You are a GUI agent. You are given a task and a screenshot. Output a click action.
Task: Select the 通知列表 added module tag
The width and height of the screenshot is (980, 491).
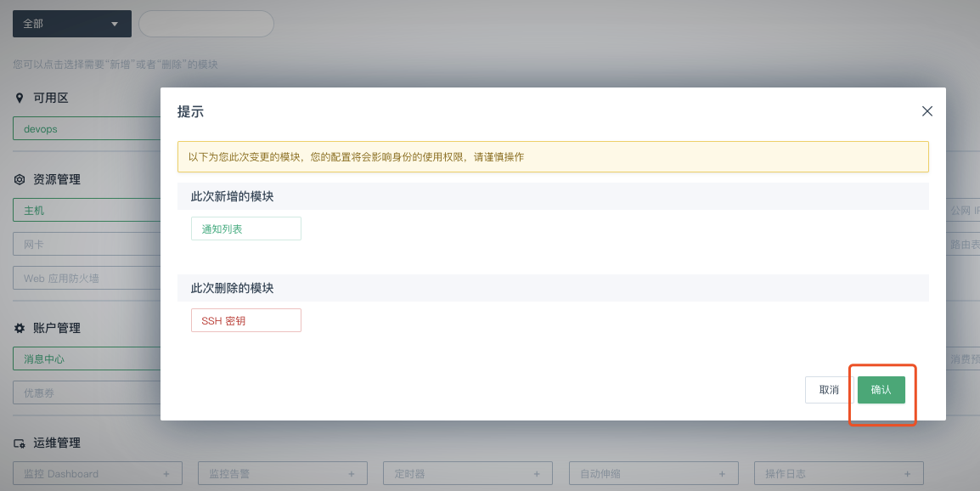pos(246,229)
